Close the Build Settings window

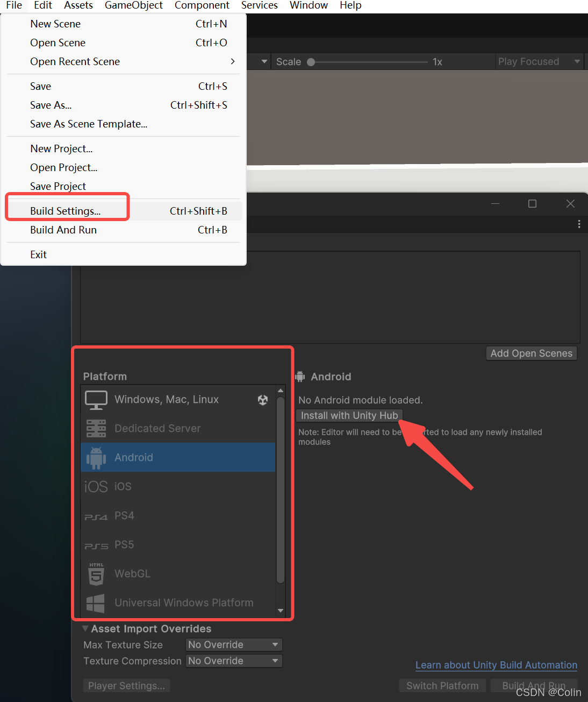570,203
